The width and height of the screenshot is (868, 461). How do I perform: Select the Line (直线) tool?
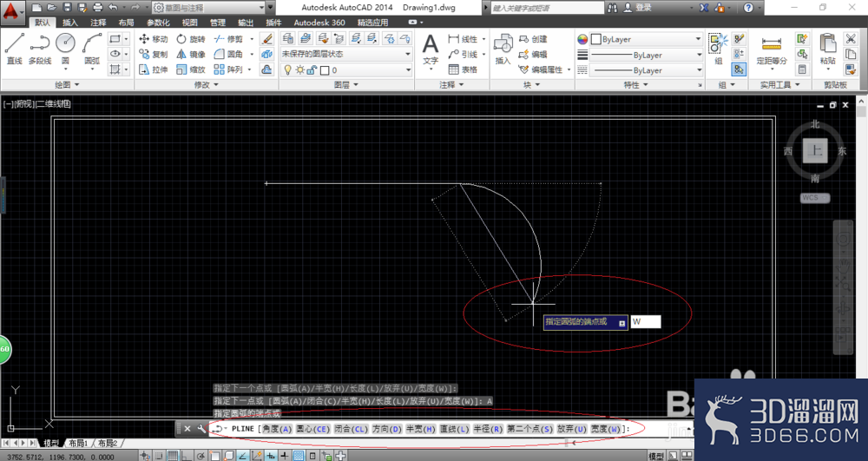point(15,48)
